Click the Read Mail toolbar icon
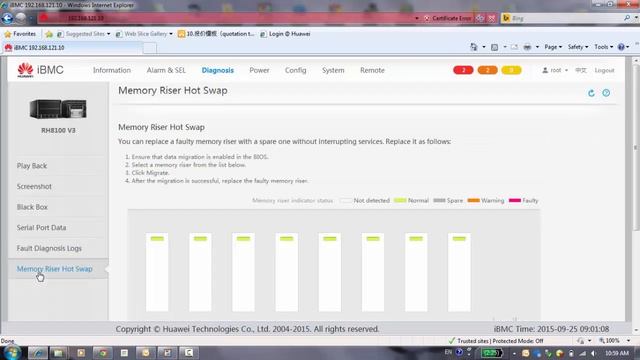The height and width of the screenshot is (360, 640). pyautogui.click(x=514, y=47)
